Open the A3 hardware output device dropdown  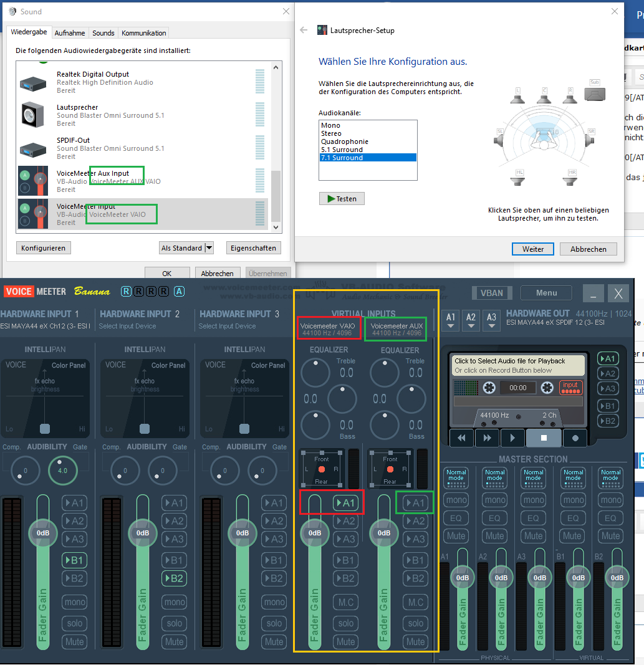(x=491, y=320)
